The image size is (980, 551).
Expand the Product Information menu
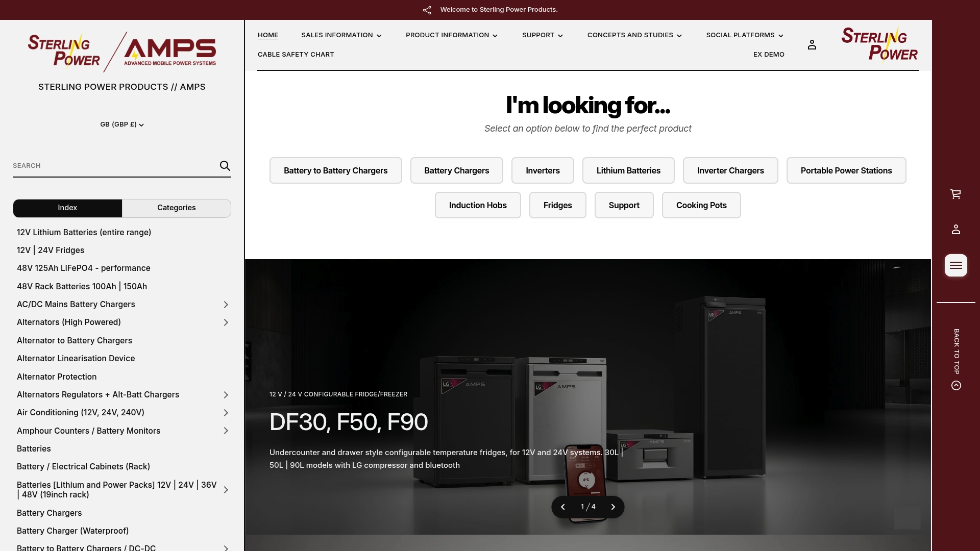452,35
